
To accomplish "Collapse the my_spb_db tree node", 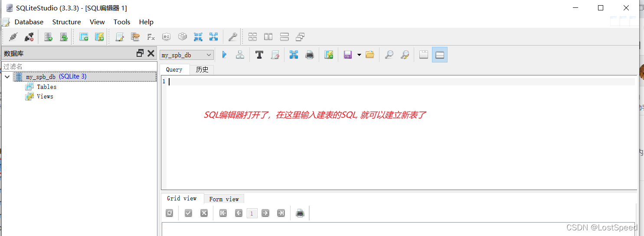I will tap(7, 77).
